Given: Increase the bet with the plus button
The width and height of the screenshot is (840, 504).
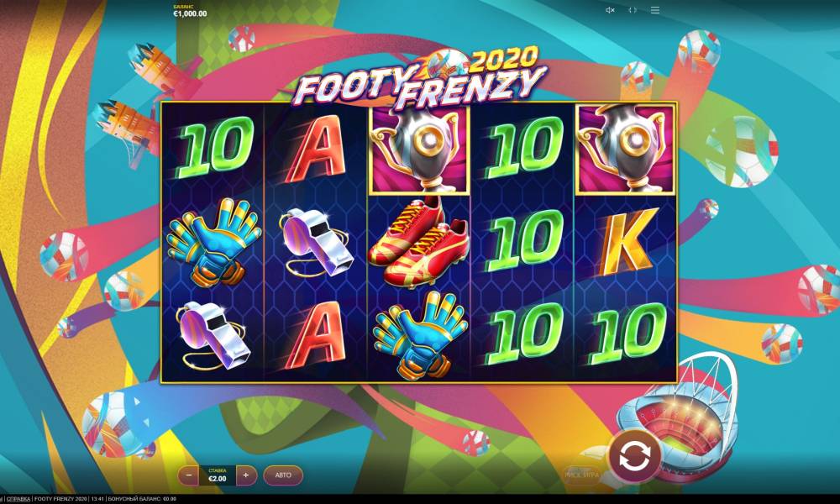Looking at the screenshot, I should [x=246, y=475].
